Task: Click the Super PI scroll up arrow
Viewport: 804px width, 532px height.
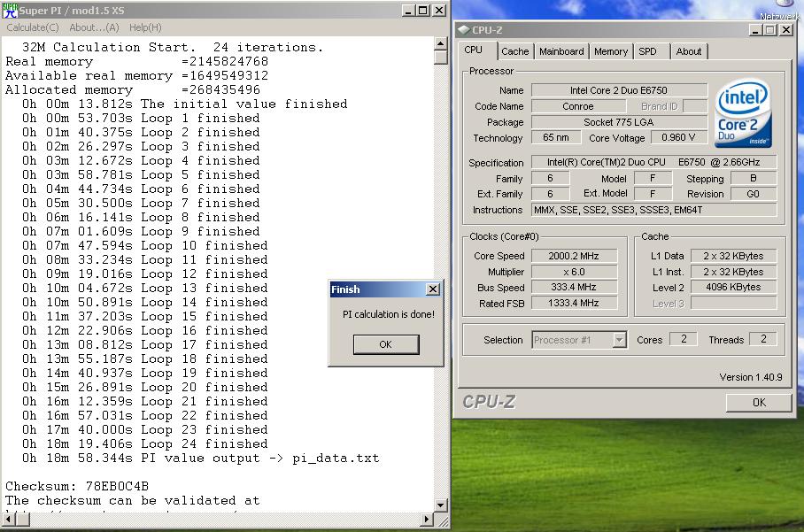Action: (x=440, y=44)
